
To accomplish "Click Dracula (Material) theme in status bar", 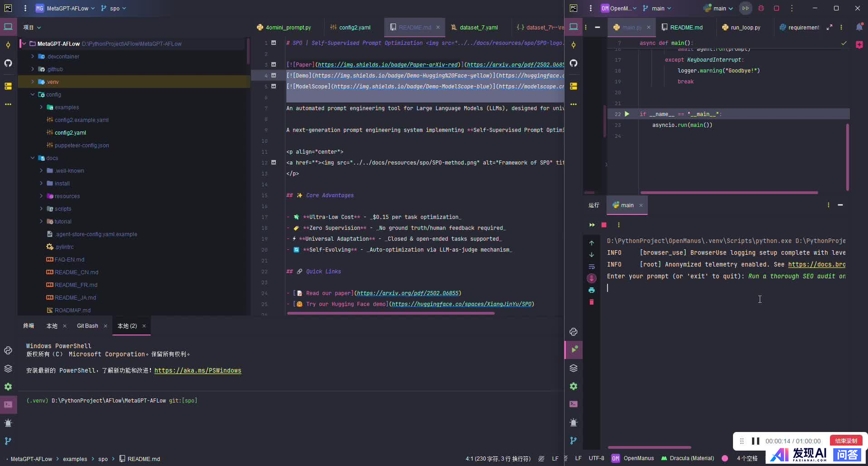I will 688,458.
